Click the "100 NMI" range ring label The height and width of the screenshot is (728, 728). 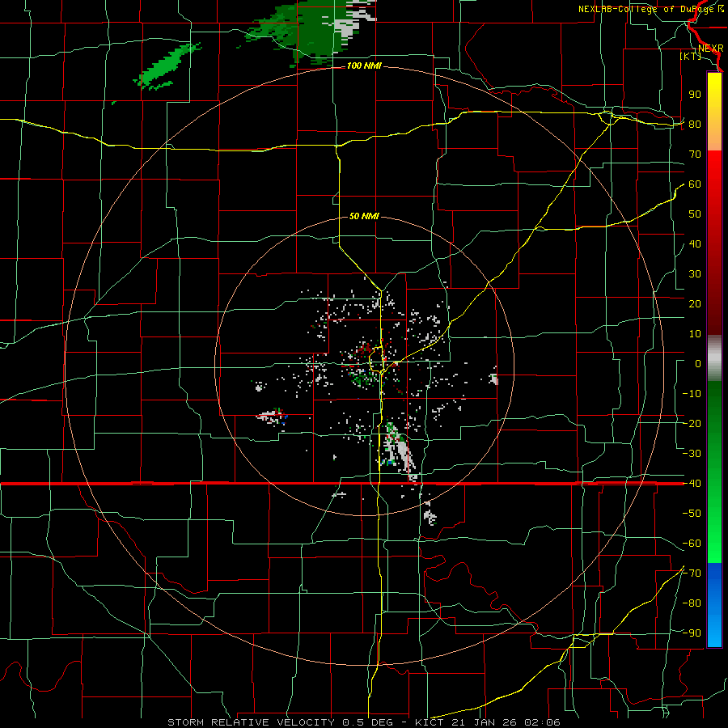[364, 66]
